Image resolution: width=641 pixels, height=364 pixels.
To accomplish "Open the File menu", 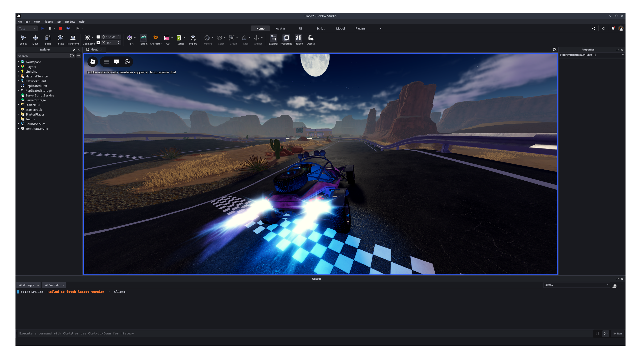I will coord(20,22).
